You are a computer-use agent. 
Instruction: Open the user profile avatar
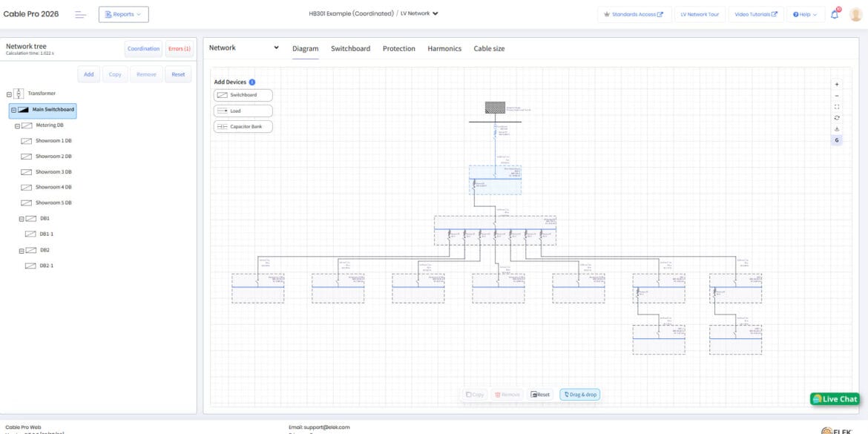point(856,14)
